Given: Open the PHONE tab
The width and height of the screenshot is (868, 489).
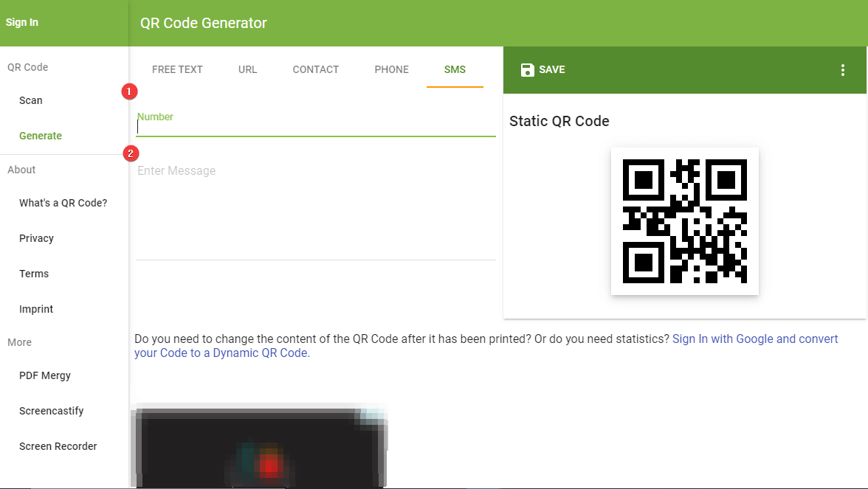Looking at the screenshot, I should [391, 69].
